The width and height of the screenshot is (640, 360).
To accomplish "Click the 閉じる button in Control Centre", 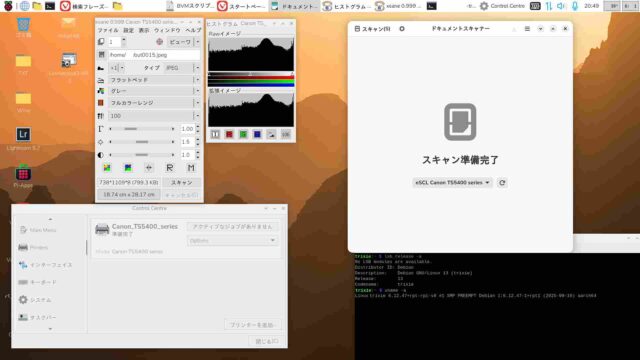I will (x=266, y=341).
